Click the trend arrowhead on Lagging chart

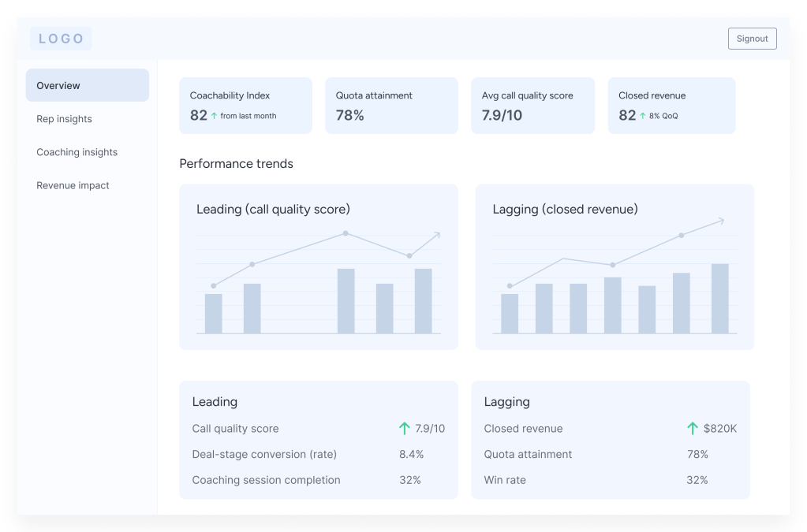[719, 221]
